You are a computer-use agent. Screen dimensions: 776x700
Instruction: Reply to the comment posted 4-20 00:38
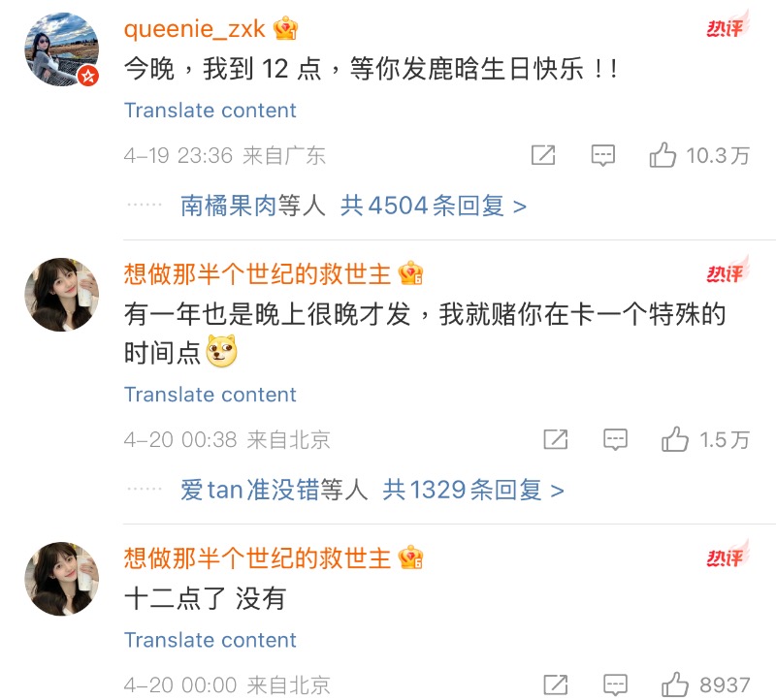[x=615, y=440]
